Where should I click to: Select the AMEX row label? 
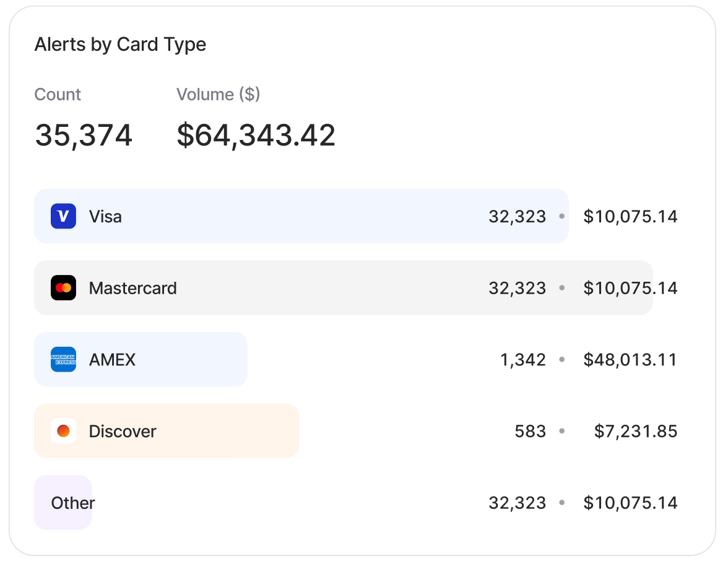click(x=112, y=360)
